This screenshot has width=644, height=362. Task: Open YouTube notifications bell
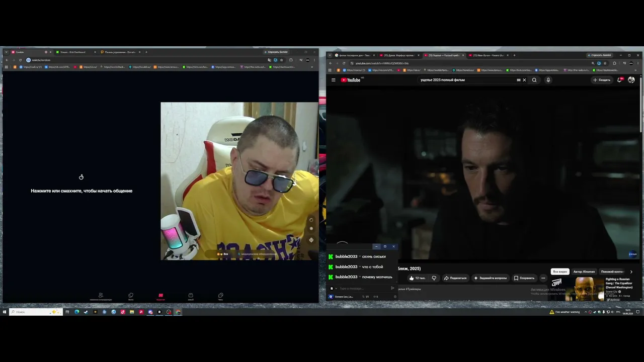(x=620, y=80)
